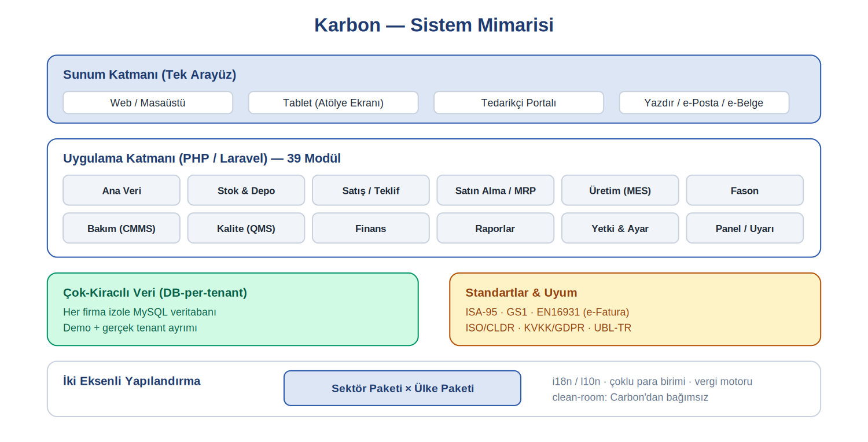Select the Kalite (QMS) module
Image resolution: width=868 pixels, height=442 pixels.
click(246, 229)
